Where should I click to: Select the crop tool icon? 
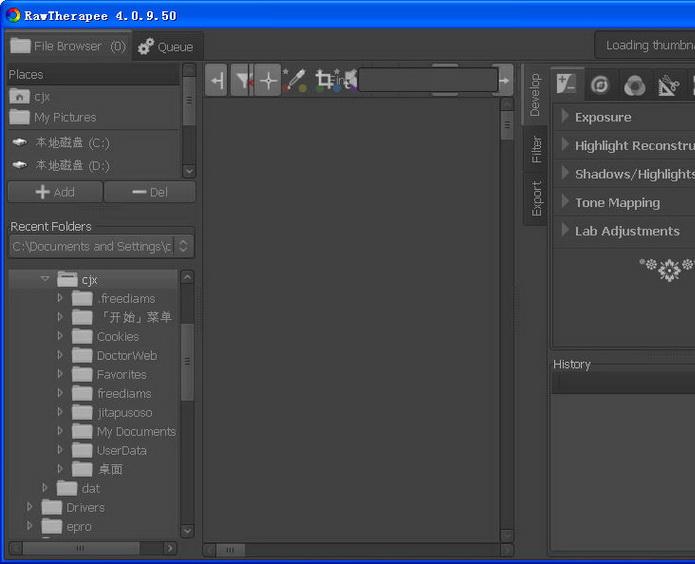(324, 80)
